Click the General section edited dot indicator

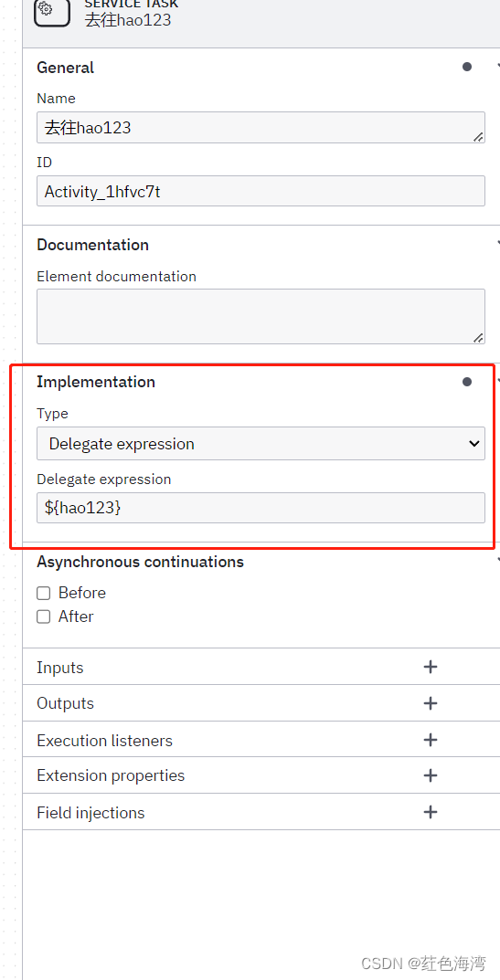[x=467, y=67]
